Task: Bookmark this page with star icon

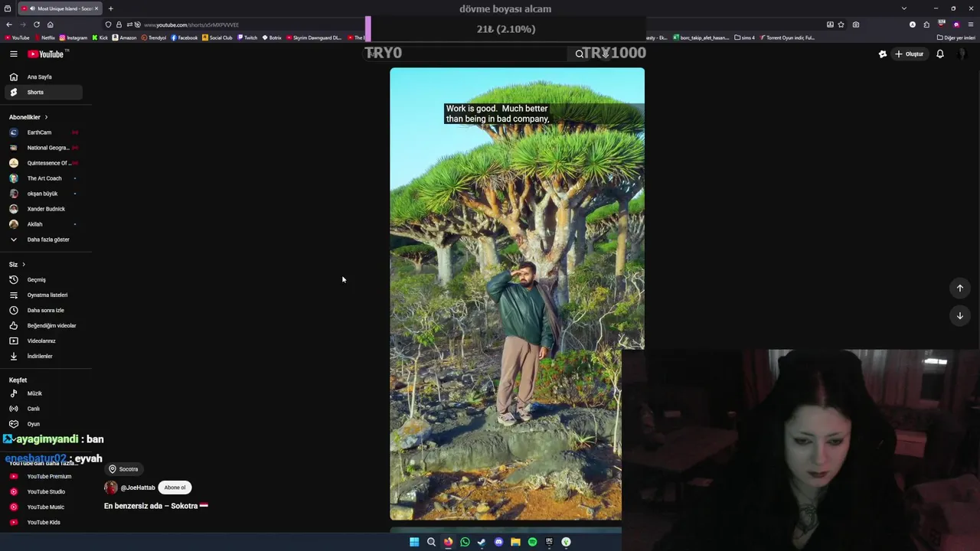Action: point(841,24)
